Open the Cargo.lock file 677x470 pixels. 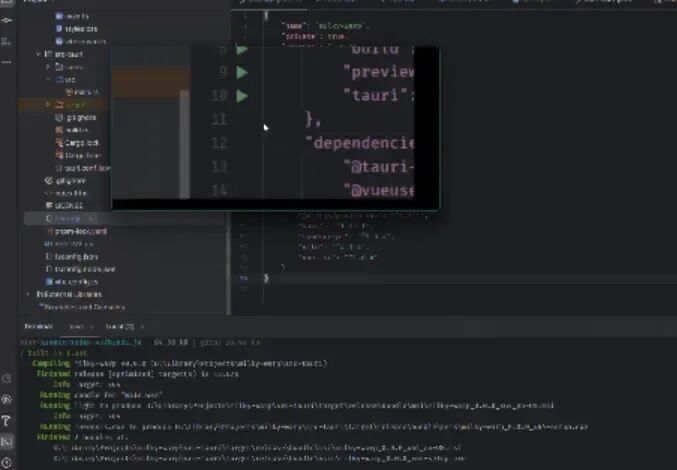point(77,142)
